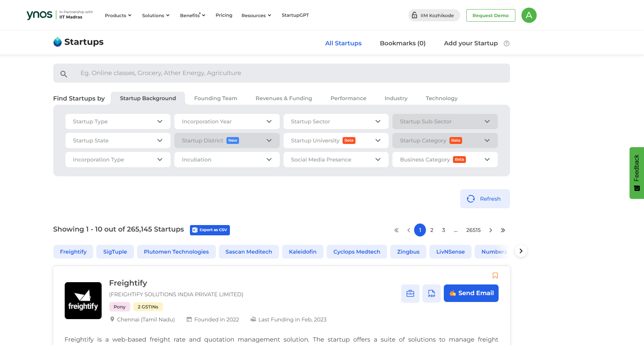This screenshot has width=644, height=345.
Task: Download Freightify PDF report
Action: click(431, 293)
